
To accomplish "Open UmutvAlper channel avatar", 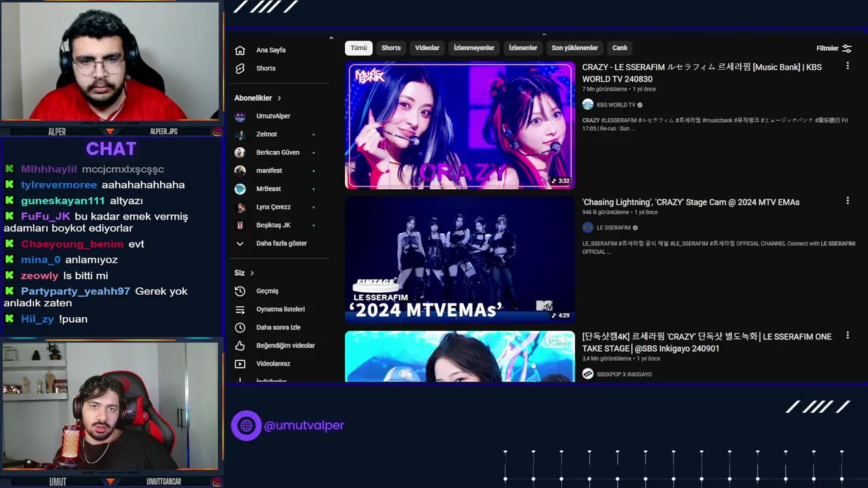I will tap(240, 116).
